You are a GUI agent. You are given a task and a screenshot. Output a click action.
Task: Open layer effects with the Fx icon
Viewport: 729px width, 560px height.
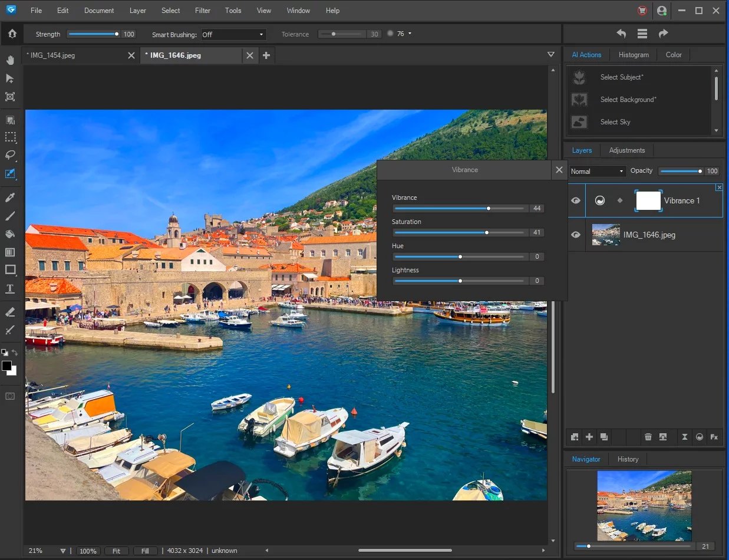point(714,437)
